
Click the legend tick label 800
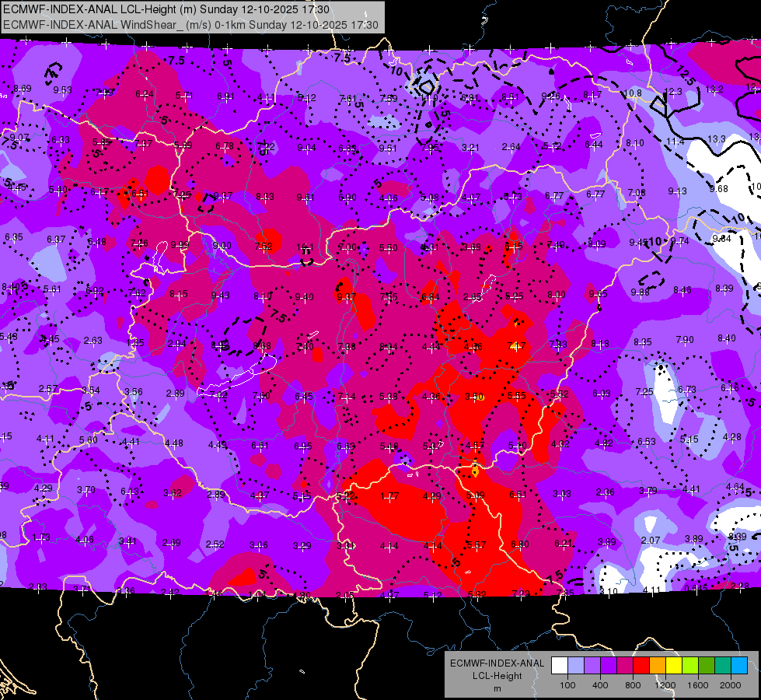633,685
